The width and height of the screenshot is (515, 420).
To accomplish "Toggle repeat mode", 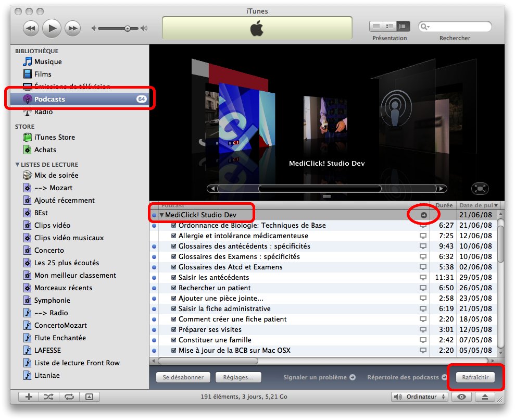I will (69, 397).
